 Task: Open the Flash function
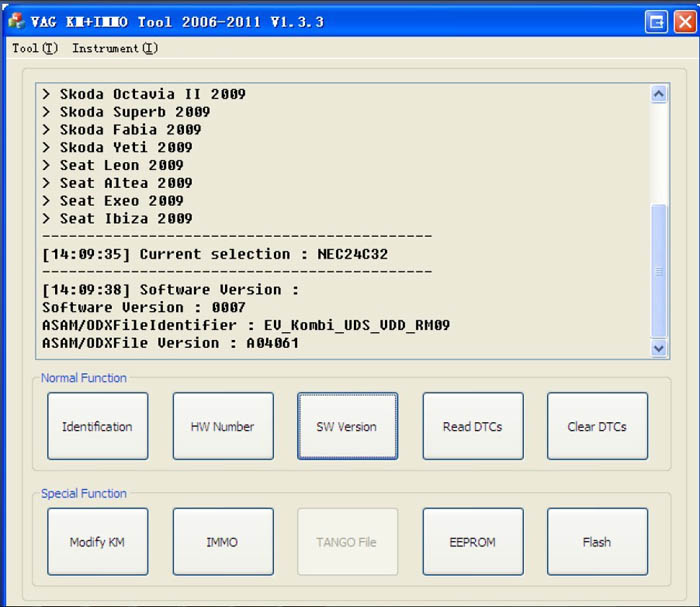[x=597, y=542]
